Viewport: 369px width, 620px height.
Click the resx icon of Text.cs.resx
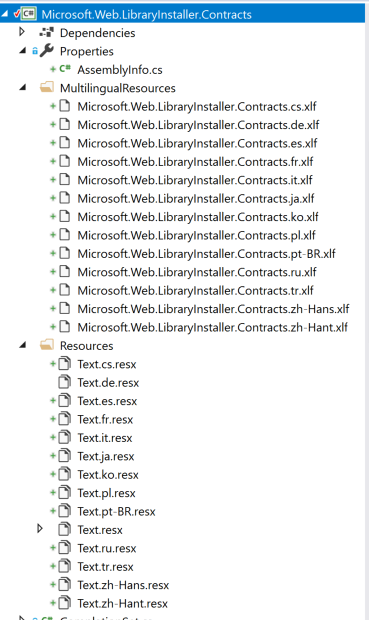point(64,363)
